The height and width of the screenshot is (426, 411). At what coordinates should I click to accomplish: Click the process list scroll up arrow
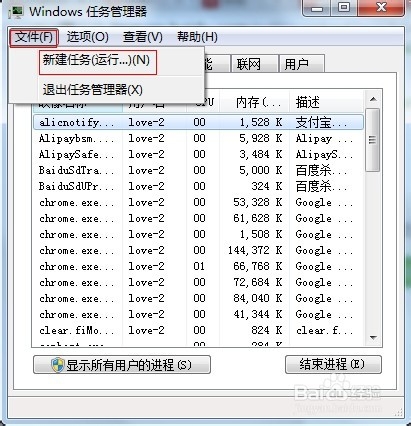(x=373, y=99)
